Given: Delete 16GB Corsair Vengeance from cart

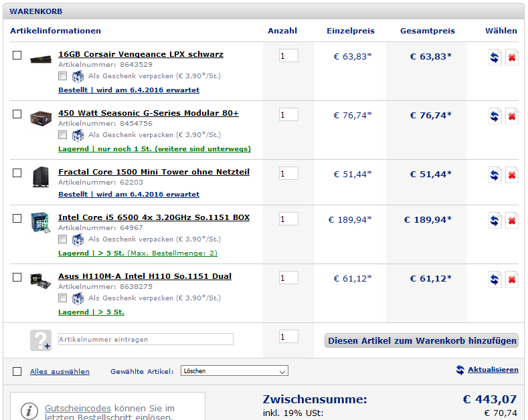Looking at the screenshot, I should (x=511, y=58).
